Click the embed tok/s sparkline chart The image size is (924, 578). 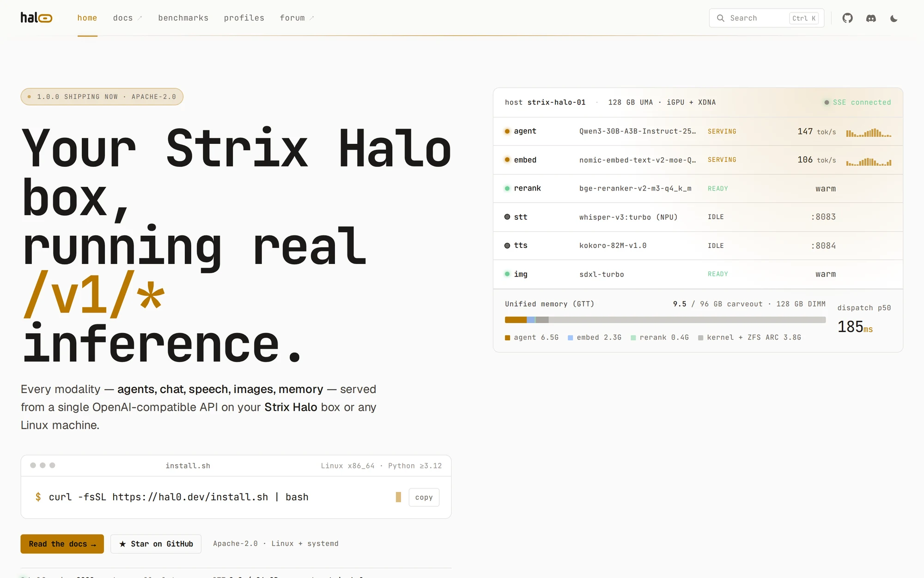pos(869,161)
